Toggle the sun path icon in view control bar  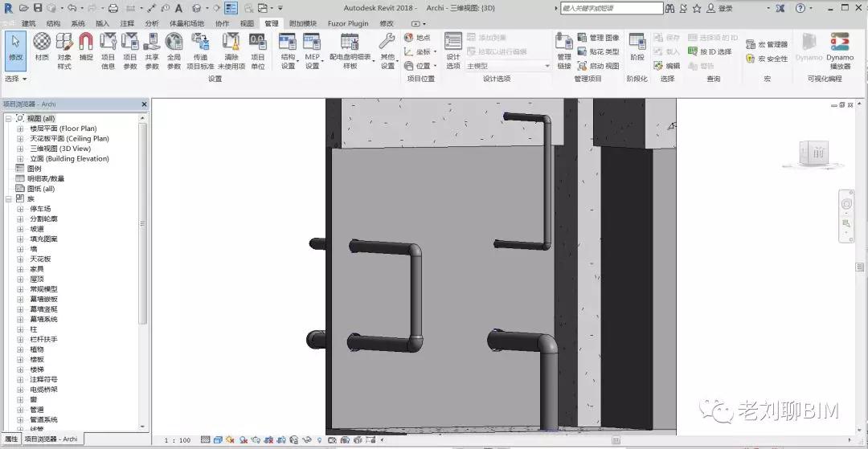click(x=231, y=440)
